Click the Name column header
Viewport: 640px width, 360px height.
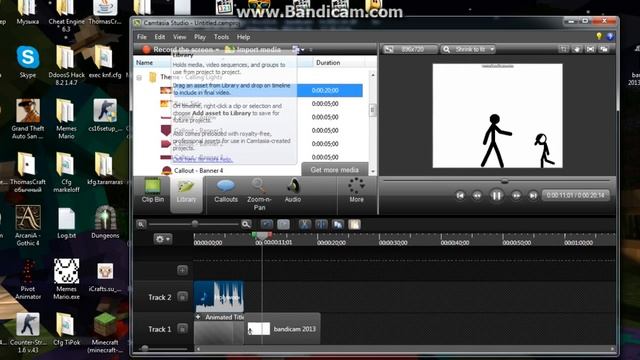[x=144, y=62]
